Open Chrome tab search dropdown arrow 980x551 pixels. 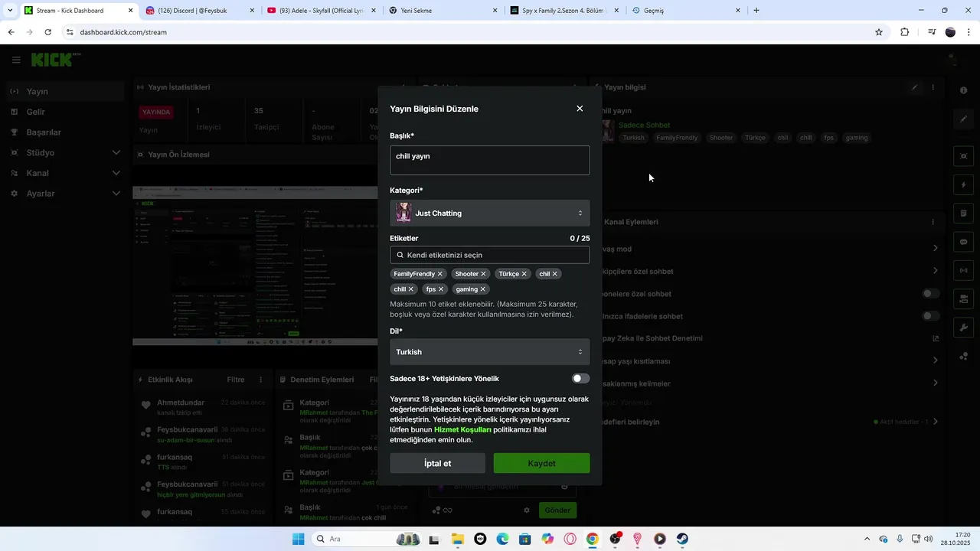pos(10,11)
